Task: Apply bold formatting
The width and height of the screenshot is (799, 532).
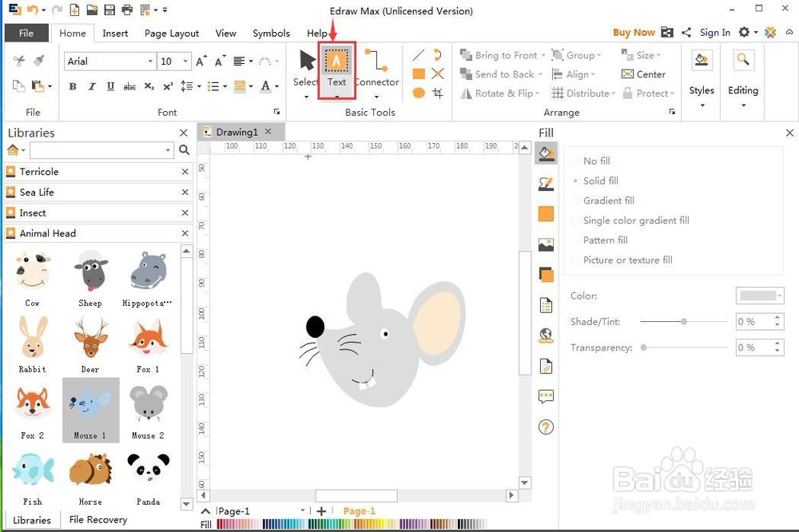Action: click(73, 86)
